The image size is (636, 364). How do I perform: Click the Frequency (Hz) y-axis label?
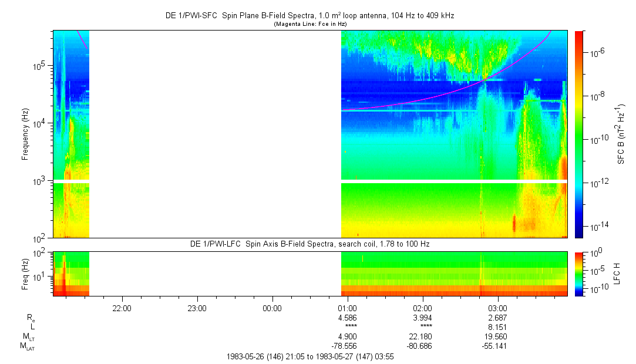pyautogui.click(x=26, y=134)
